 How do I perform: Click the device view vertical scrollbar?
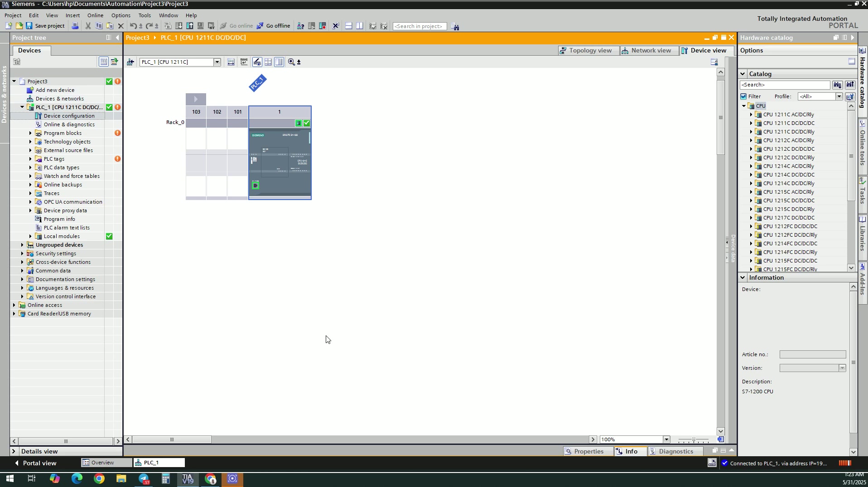(720, 118)
